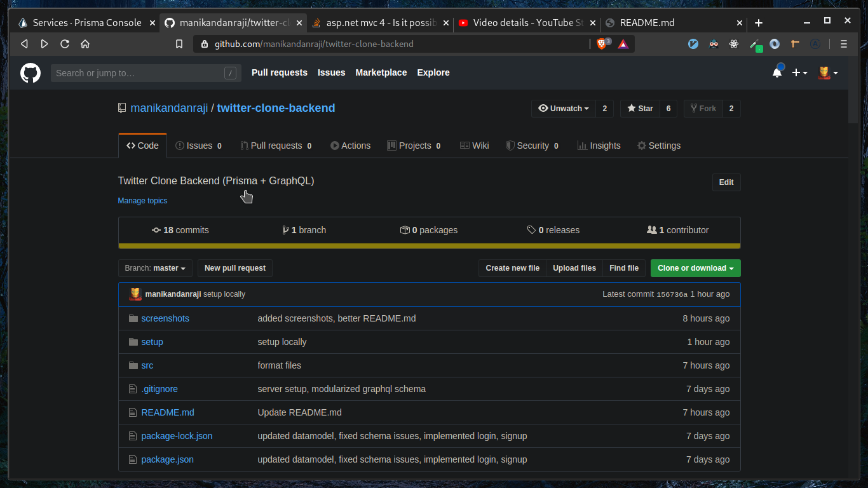This screenshot has width=868, height=488.
Task: Go back with browser back arrow
Action: (24, 44)
